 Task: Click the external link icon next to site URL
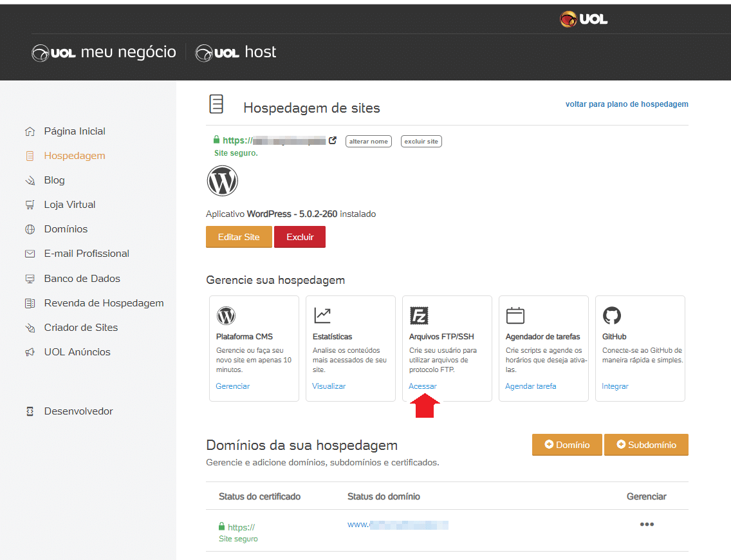(333, 140)
